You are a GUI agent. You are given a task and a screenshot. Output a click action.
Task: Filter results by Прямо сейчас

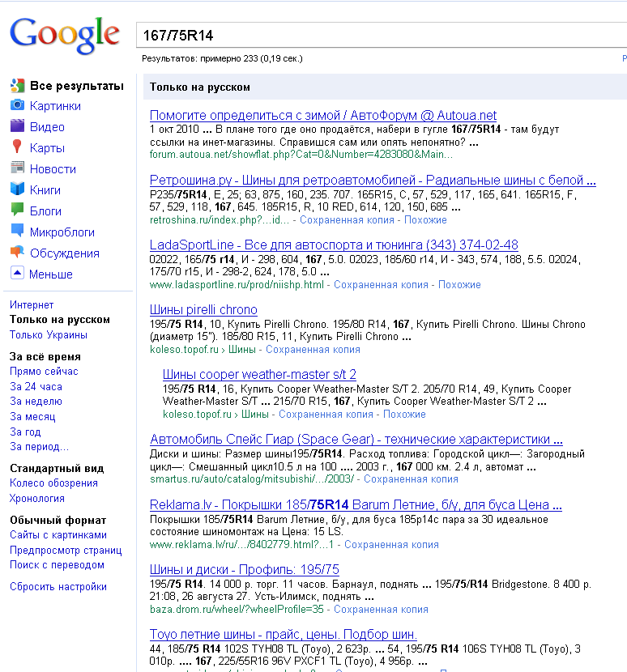(x=44, y=371)
